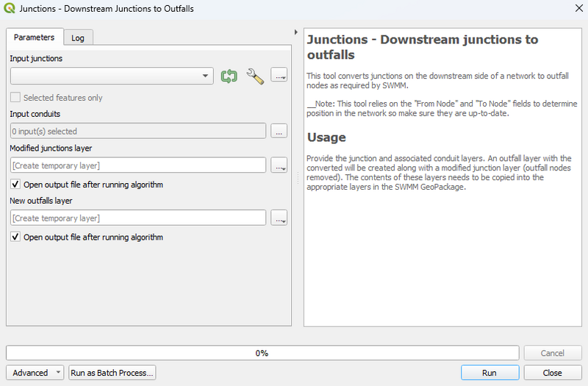Open advanced options wrench icon for Input junctions
The height and width of the screenshot is (386, 588).
(x=255, y=76)
